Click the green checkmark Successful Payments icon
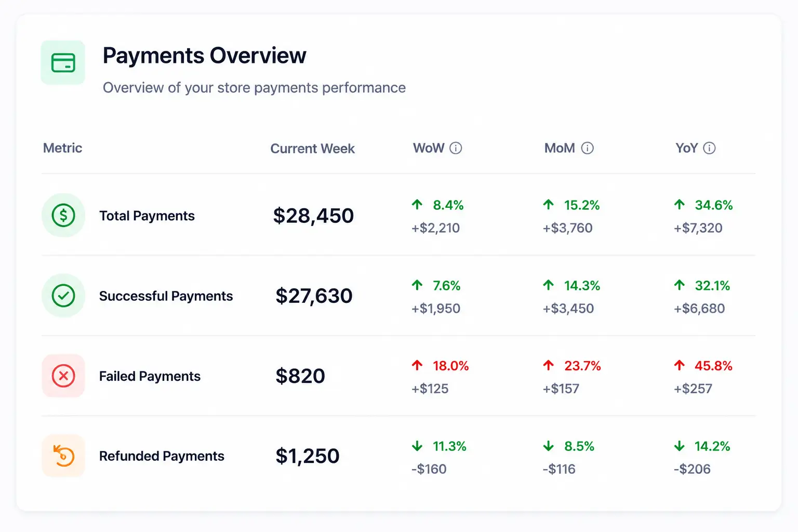 [x=63, y=296]
